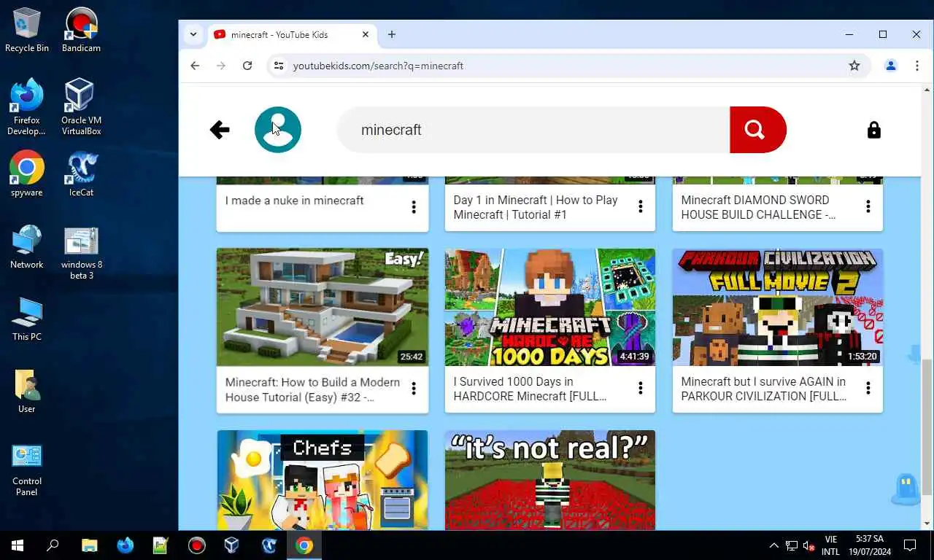Select User folder desktop icon
The height and width of the screenshot is (560, 934).
27,391
